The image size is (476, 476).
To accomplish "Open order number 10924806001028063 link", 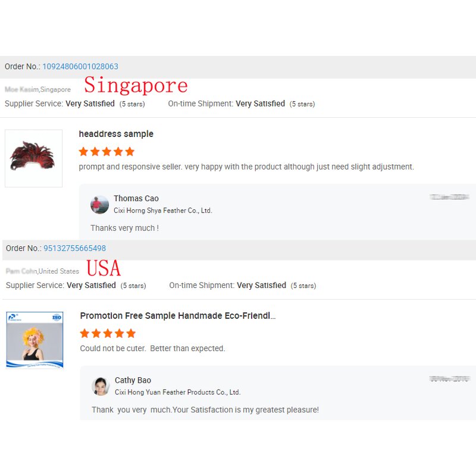I will tap(80, 67).
